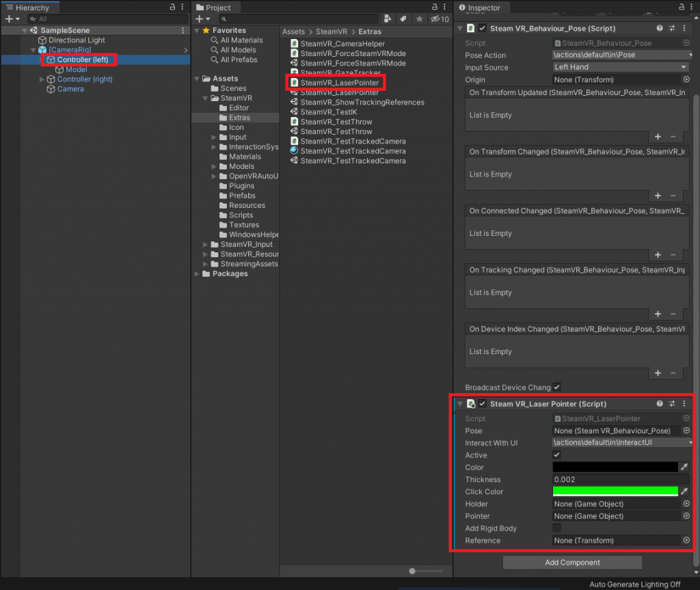Open Steam VR_Behaviour_Pose component context menu
Image resolution: width=700 pixels, height=590 pixels.
click(x=684, y=28)
